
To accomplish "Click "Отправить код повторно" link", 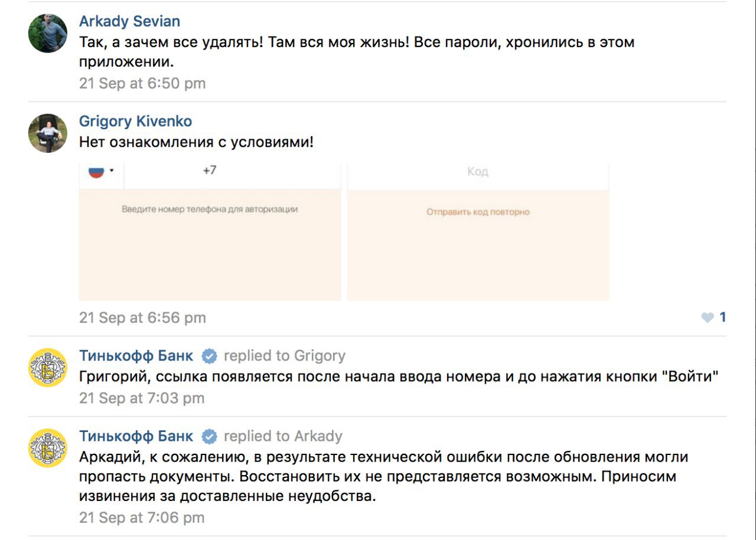I will [x=478, y=212].
